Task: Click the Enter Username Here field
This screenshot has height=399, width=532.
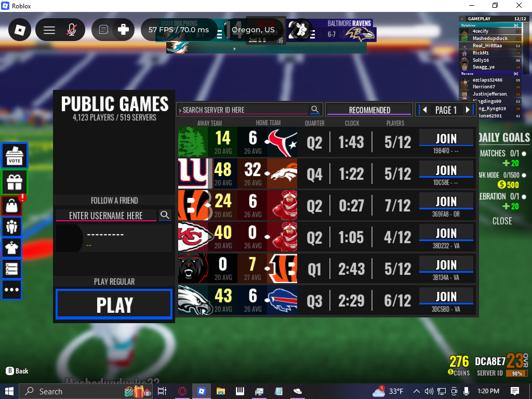Action: tap(106, 216)
